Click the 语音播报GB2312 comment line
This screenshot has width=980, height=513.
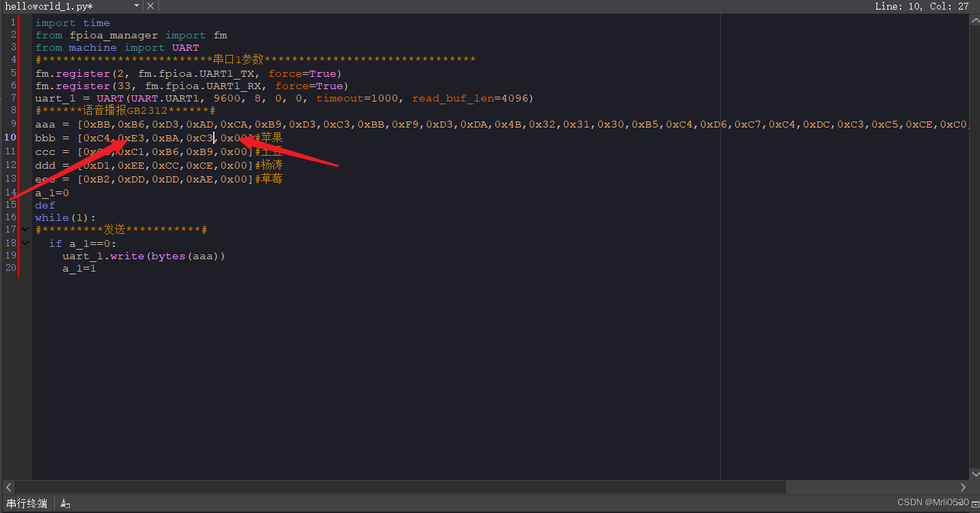point(125,110)
